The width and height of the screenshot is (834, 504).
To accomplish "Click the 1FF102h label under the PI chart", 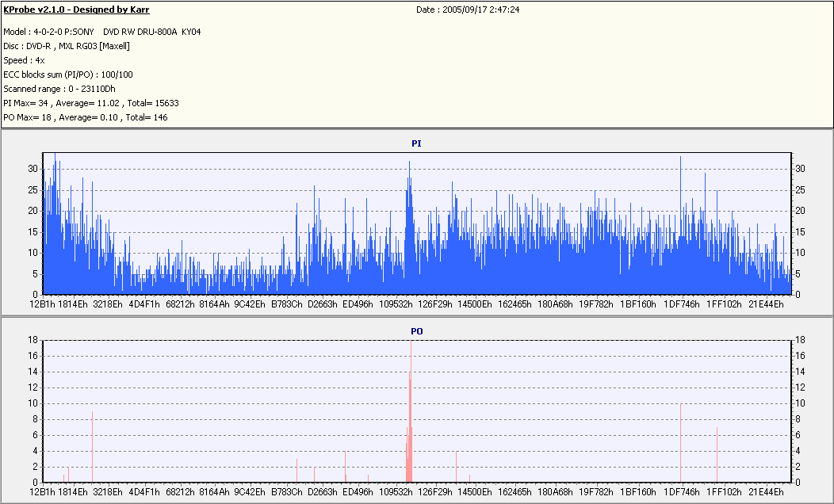I will click(724, 304).
